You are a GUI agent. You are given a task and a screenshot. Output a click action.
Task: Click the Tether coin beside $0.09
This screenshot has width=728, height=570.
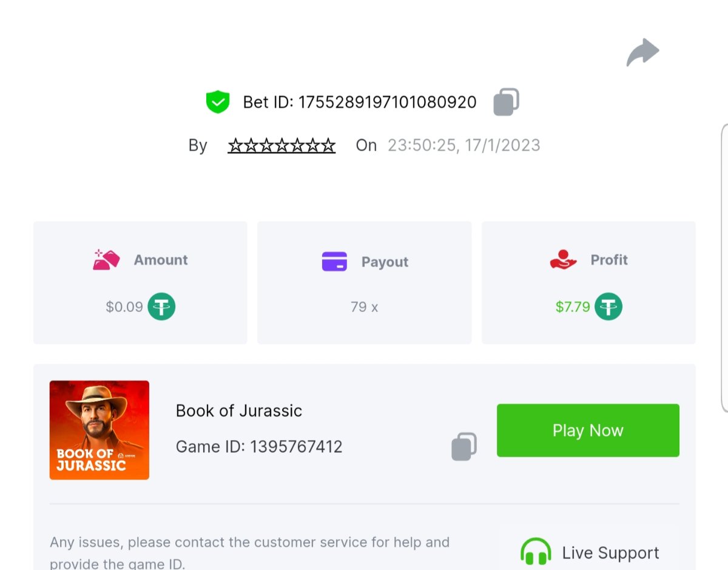pyautogui.click(x=161, y=307)
